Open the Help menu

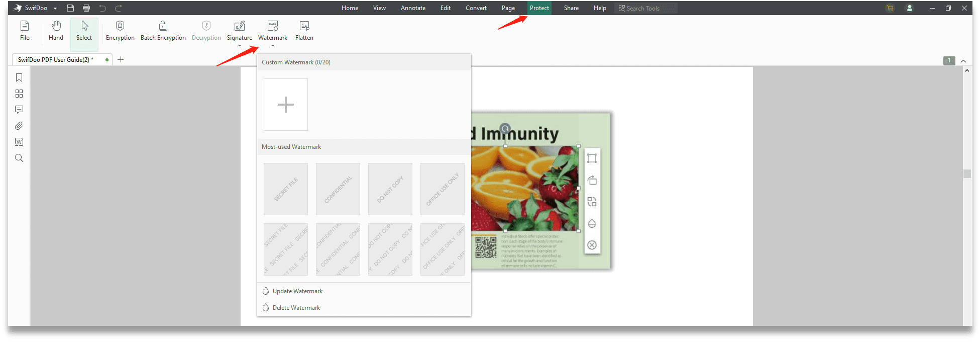coord(600,8)
